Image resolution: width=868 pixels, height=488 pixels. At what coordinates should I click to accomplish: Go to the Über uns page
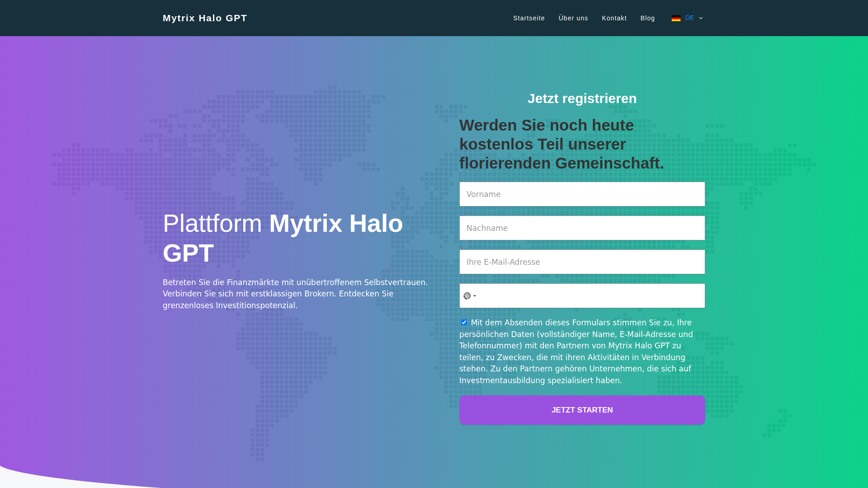point(573,18)
